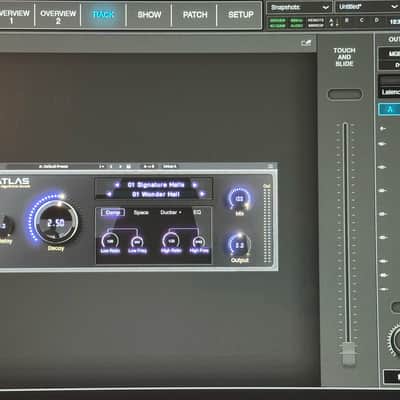Viewport: 400px width, 400px height.
Task: Open the PATCH tab
Action: 195,14
